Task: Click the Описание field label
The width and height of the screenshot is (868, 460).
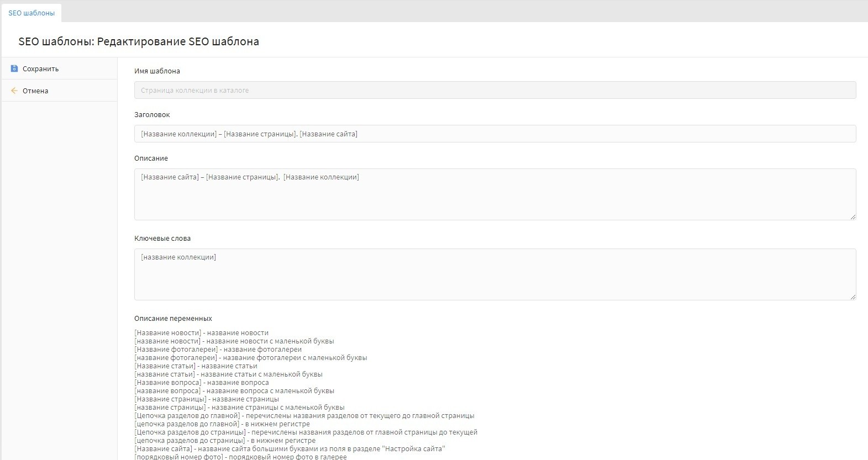Action: (x=151, y=158)
